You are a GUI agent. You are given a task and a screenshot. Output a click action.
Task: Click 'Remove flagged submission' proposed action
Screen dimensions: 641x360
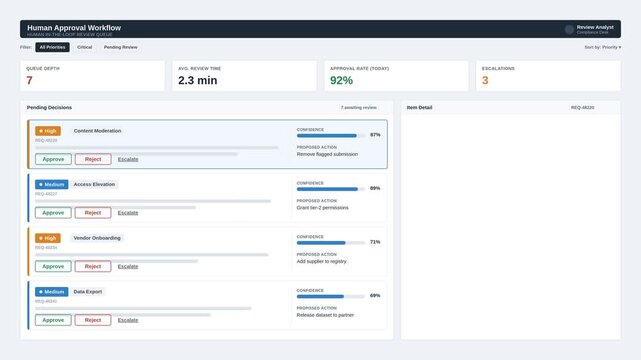pyautogui.click(x=327, y=154)
